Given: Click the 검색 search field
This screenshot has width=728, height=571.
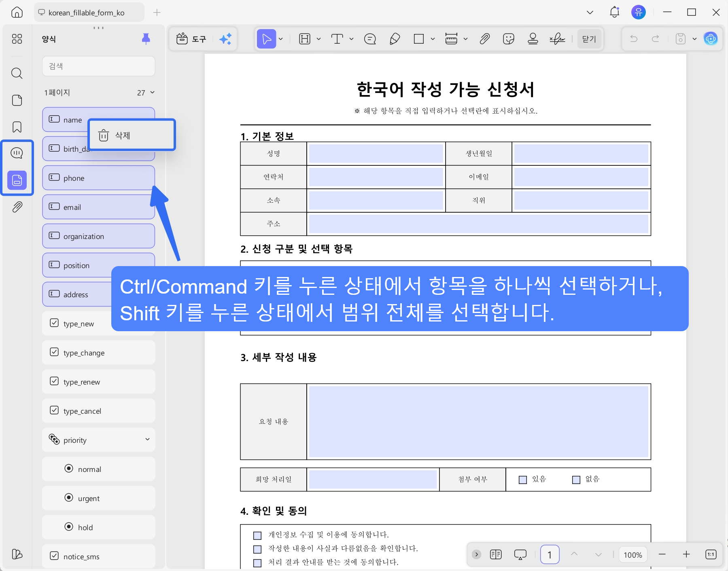Looking at the screenshot, I should point(98,66).
